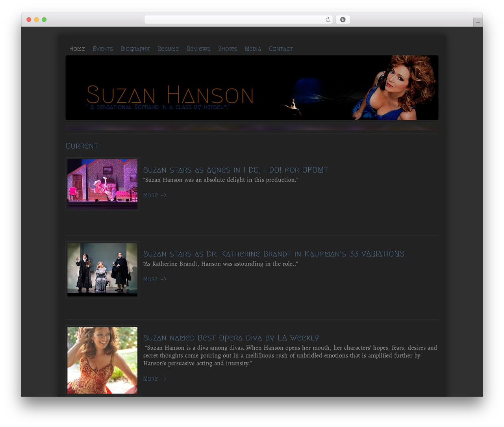Read More about Best Opera Diva
The image size is (504, 427).
tap(155, 379)
